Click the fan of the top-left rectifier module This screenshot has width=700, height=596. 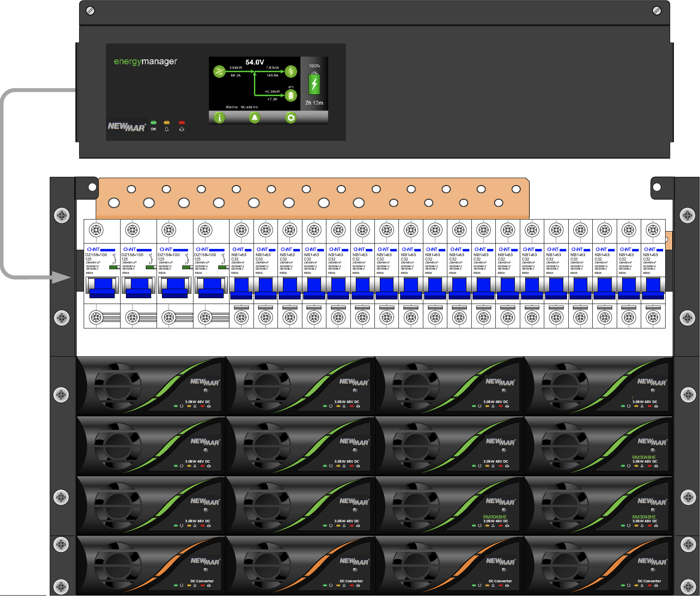[x=118, y=386]
